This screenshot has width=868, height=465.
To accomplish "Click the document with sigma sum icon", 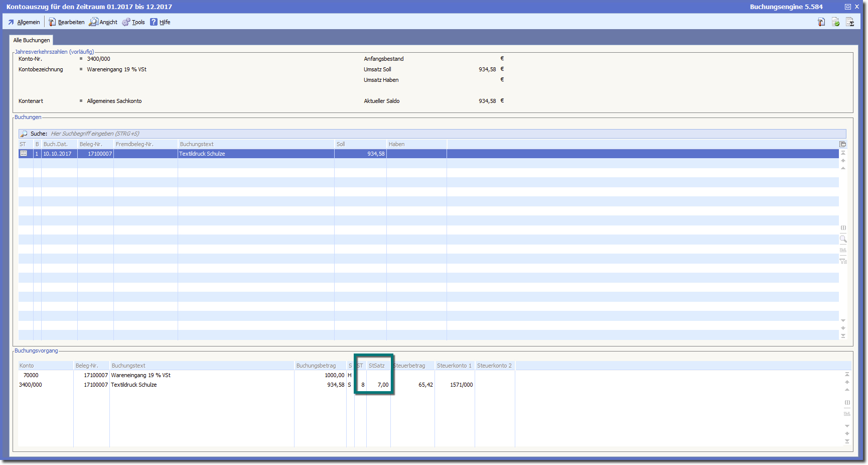I will (850, 22).
